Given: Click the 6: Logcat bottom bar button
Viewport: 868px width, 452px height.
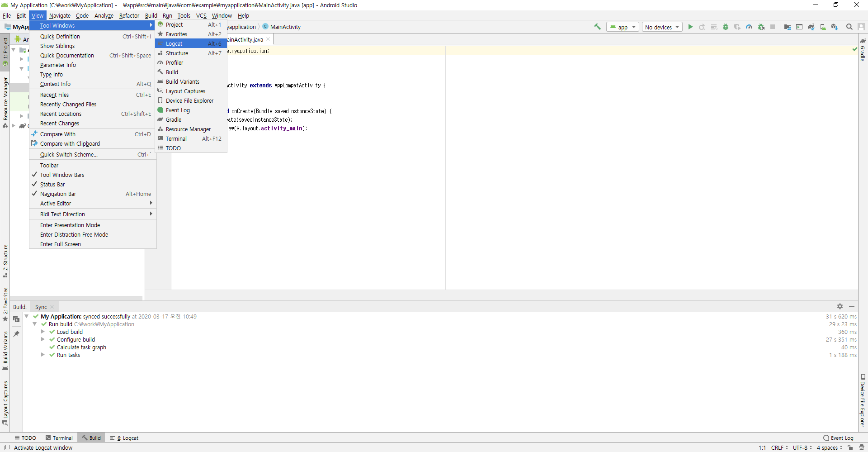Looking at the screenshot, I should pos(124,438).
